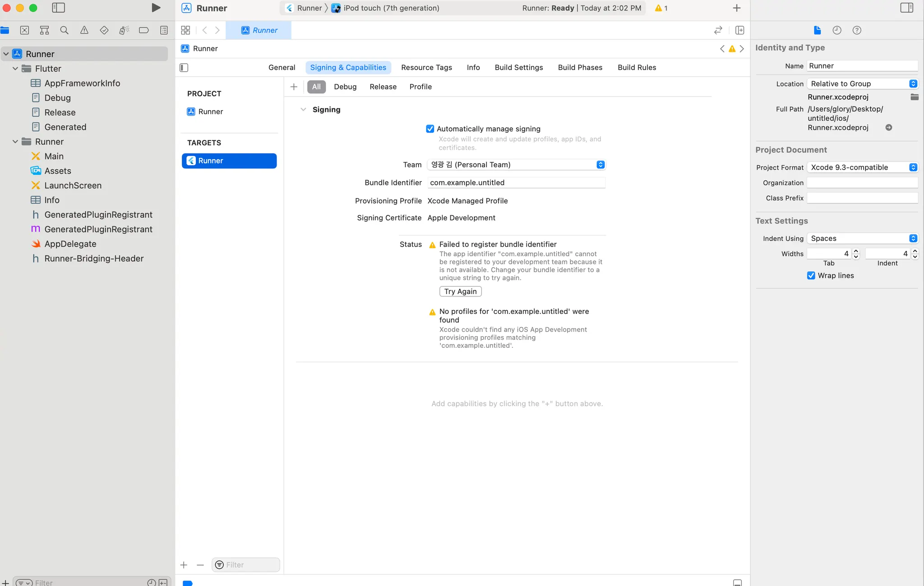Screen dimensions: 924x586
Task: Open the Issue navigator warning icon
Action: coord(84,30)
